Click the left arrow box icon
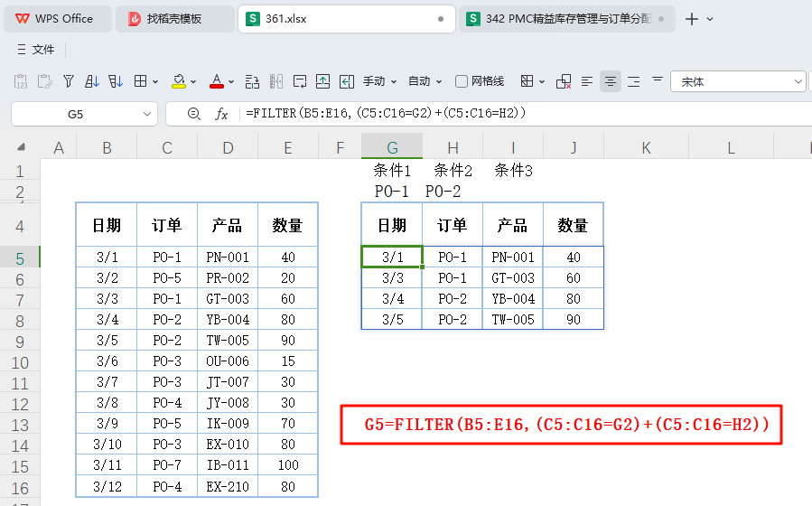The width and height of the screenshot is (812, 506). point(347,81)
